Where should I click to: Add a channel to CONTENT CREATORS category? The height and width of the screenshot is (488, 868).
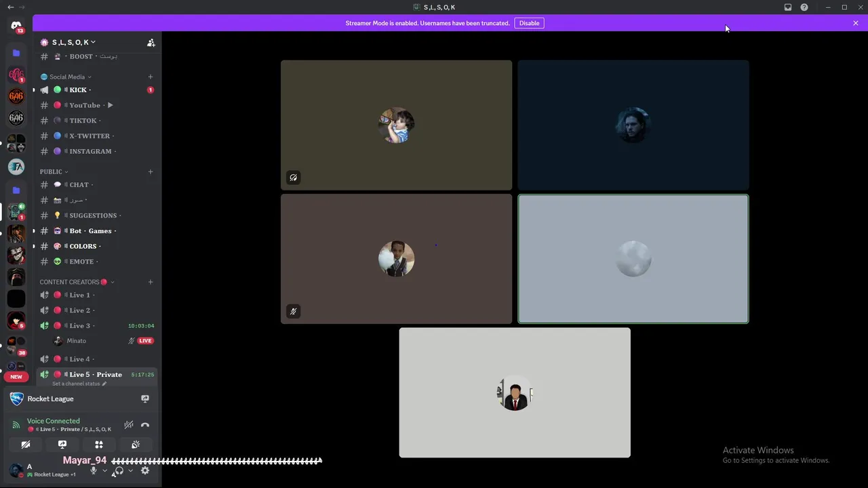click(x=151, y=282)
